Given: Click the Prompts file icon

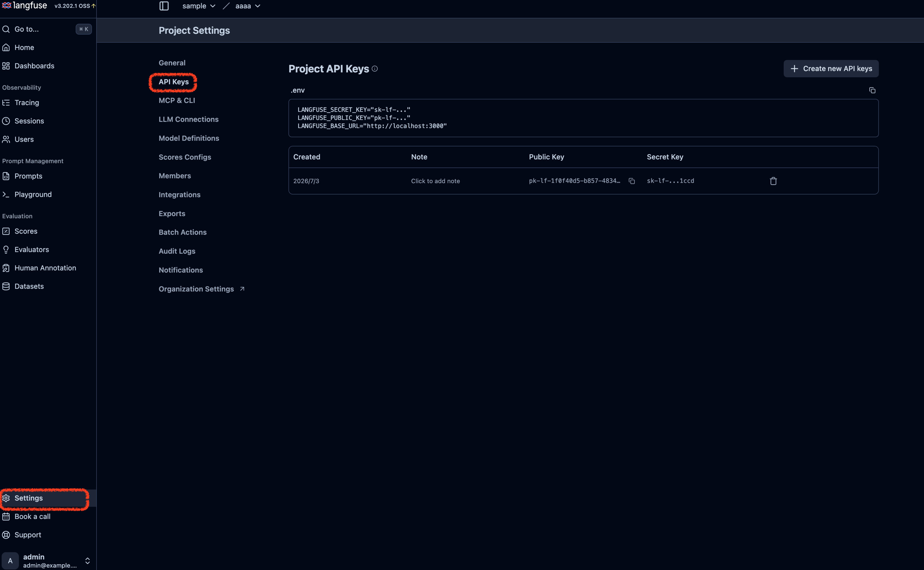Looking at the screenshot, I should (x=6, y=176).
